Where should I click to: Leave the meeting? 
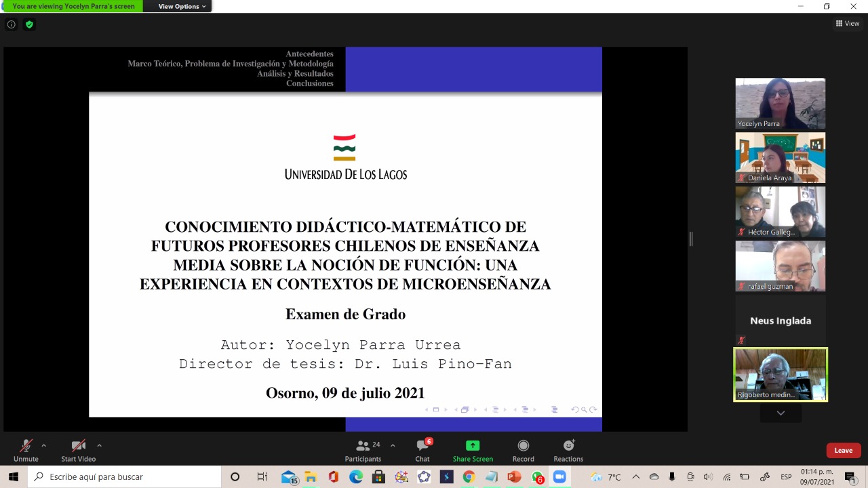pos(844,450)
